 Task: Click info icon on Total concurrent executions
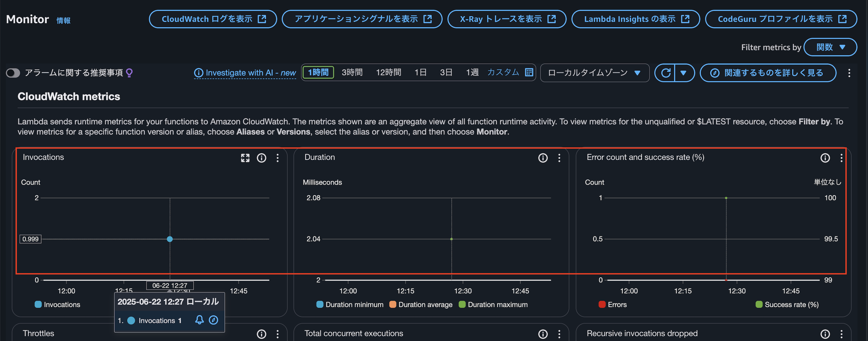click(x=543, y=334)
